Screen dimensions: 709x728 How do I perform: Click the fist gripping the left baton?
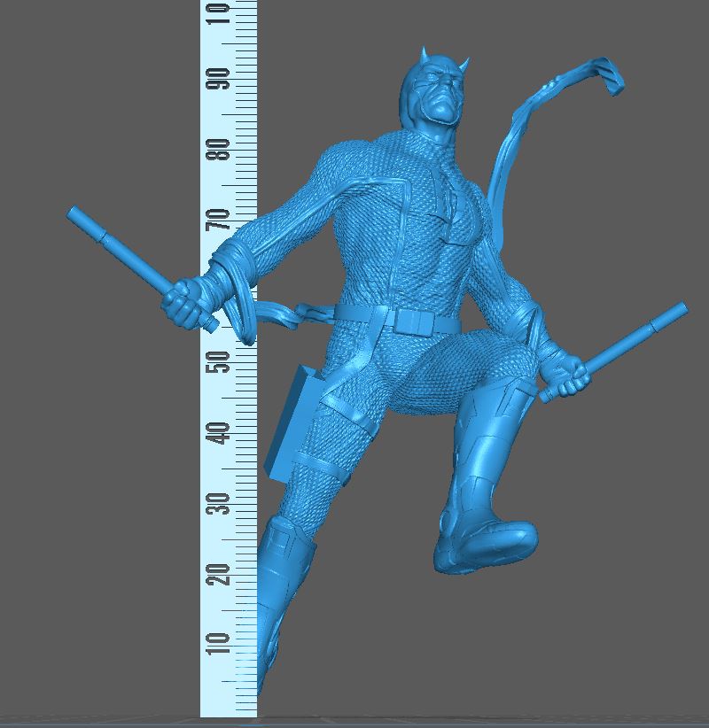[x=186, y=301]
